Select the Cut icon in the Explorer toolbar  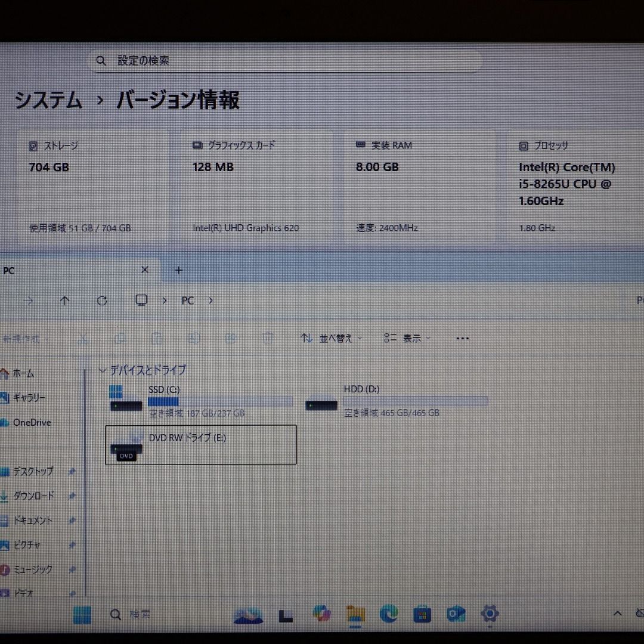[x=83, y=338]
